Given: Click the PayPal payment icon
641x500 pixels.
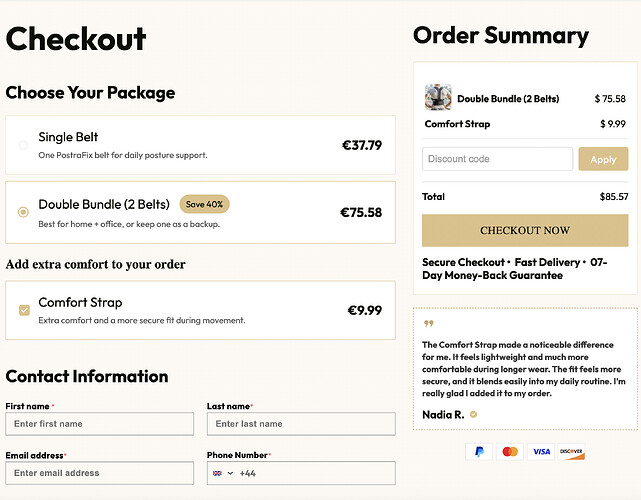Looking at the screenshot, I should click(479, 452).
